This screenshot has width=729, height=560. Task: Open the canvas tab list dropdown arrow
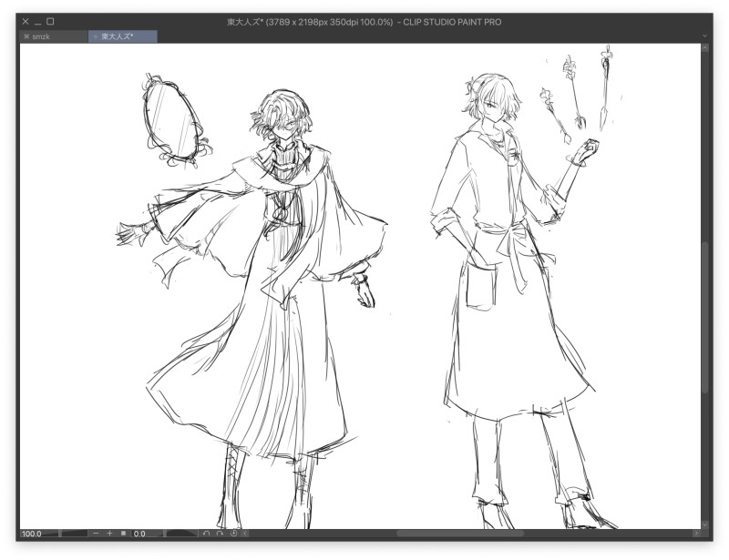pos(704,36)
